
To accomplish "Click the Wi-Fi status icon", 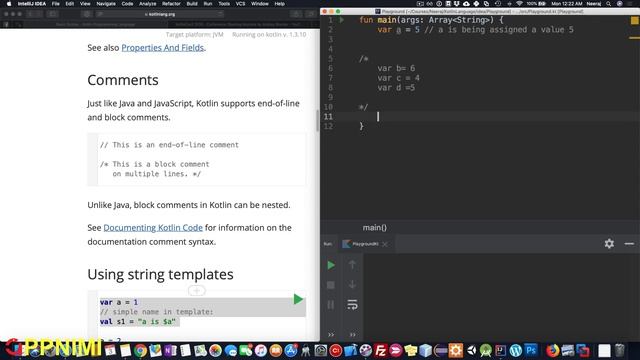I will pos(519,4).
